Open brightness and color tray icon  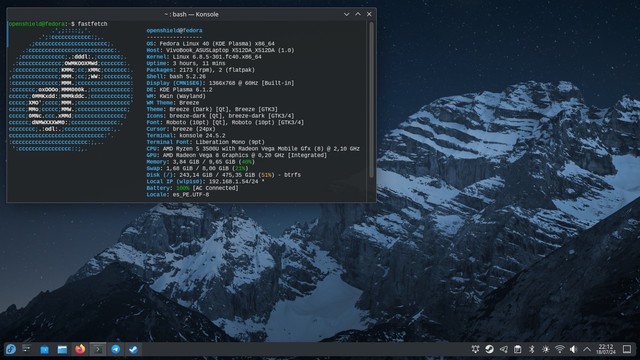tap(545, 349)
